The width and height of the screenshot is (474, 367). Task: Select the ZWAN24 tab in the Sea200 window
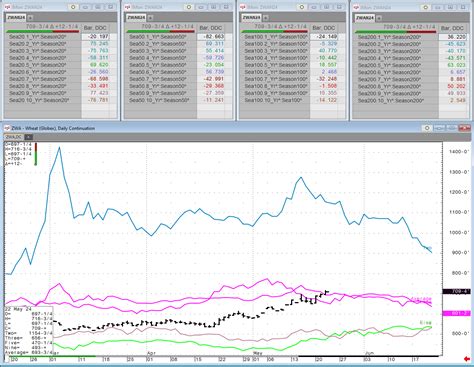(364, 18)
